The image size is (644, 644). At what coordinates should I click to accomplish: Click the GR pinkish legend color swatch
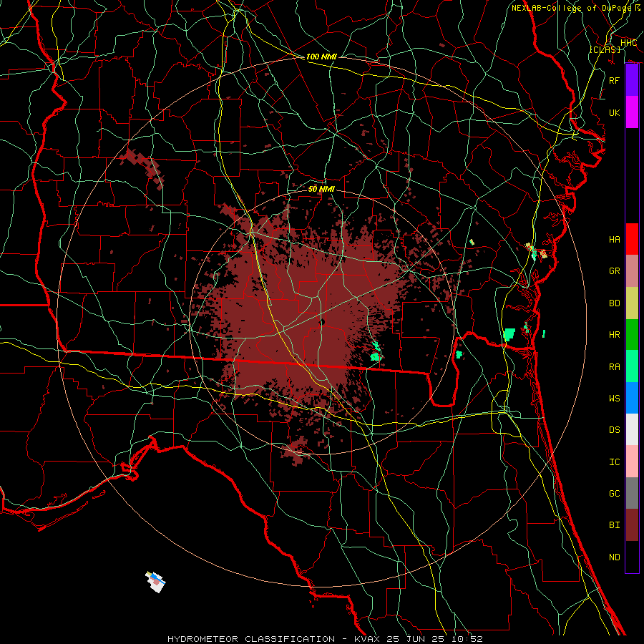[x=632, y=271]
